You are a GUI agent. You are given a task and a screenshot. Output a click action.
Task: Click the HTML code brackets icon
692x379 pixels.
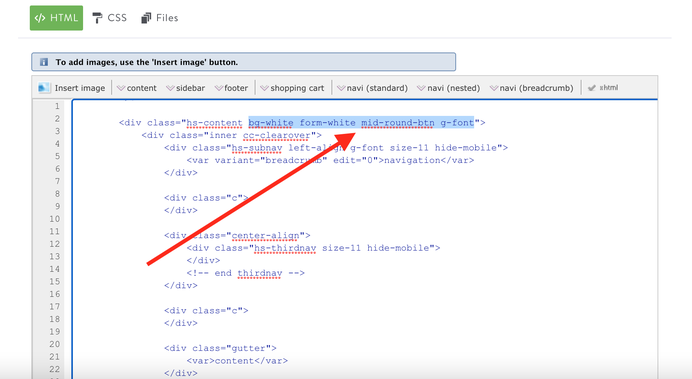click(40, 18)
